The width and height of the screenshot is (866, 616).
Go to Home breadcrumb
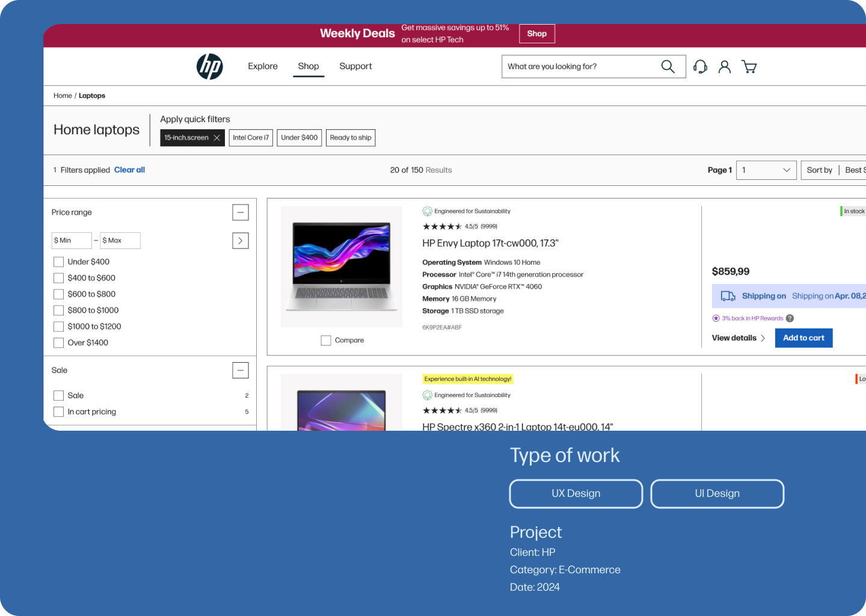[63, 96]
